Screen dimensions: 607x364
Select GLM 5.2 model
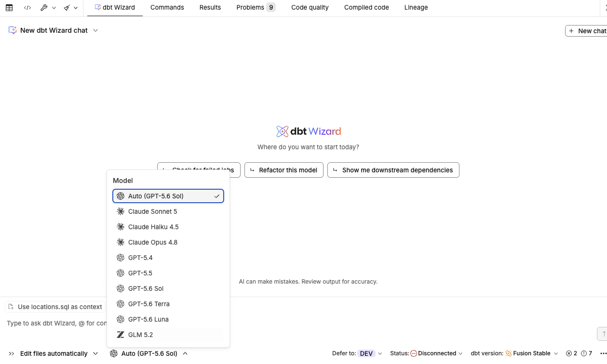168,335
